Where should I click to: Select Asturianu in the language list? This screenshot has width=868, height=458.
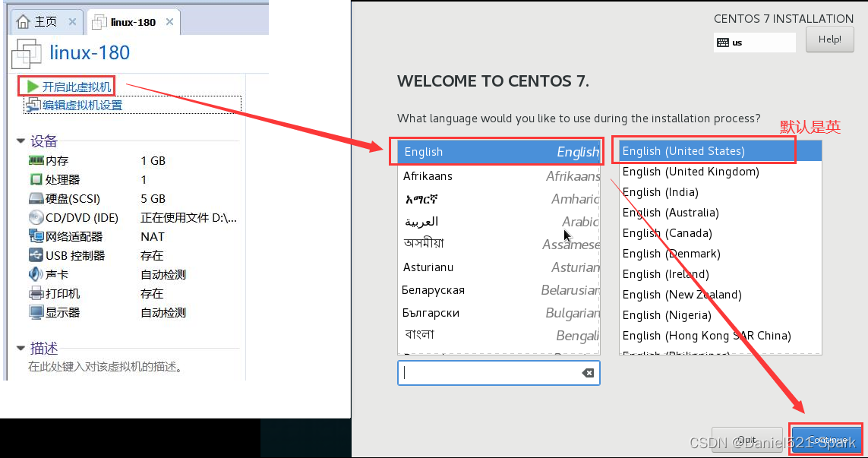(x=499, y=267)
